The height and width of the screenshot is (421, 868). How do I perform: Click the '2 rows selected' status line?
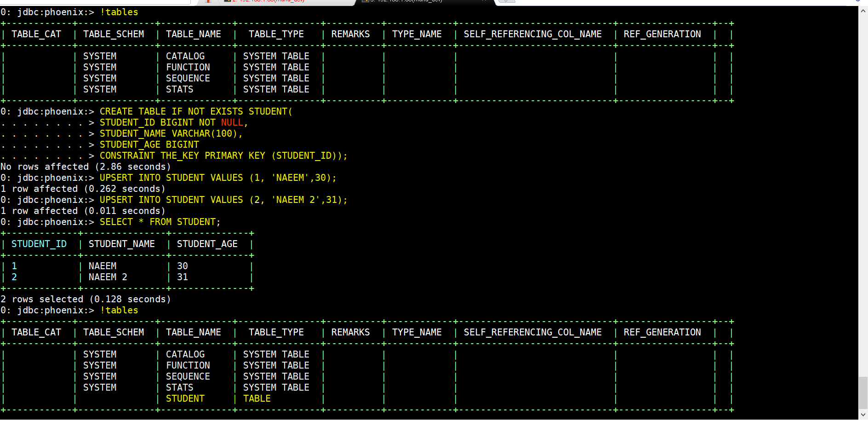[86, 299]
